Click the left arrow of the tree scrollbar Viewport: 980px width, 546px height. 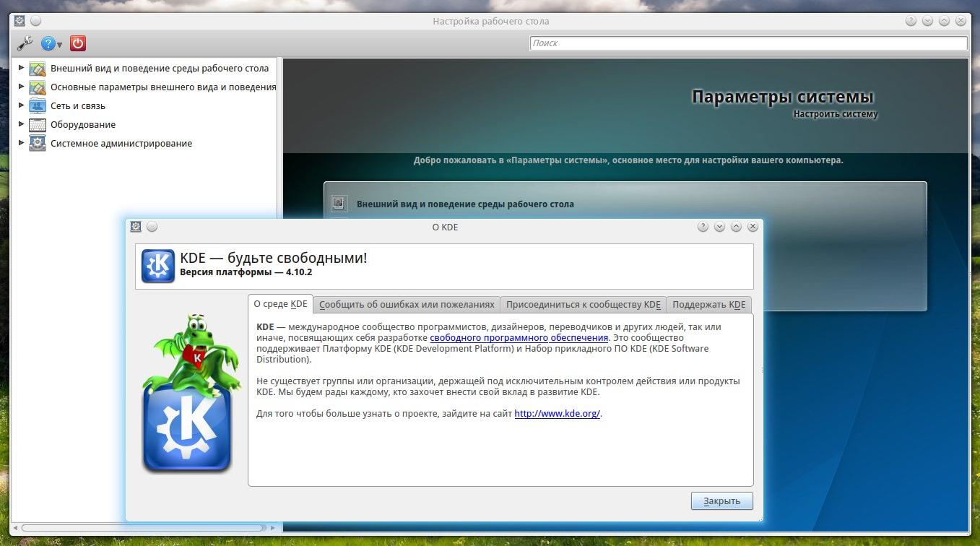16,528
